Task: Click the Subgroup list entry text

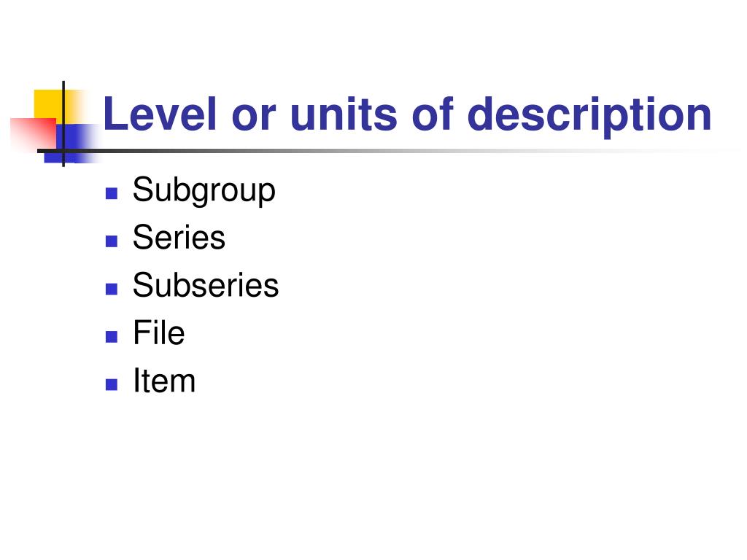Action: click(x=204, y=191)
